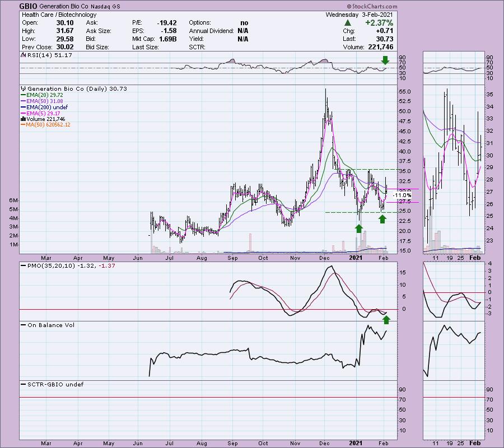Click the Health Care / Biotechnology sector label

[x=59, y=15]
